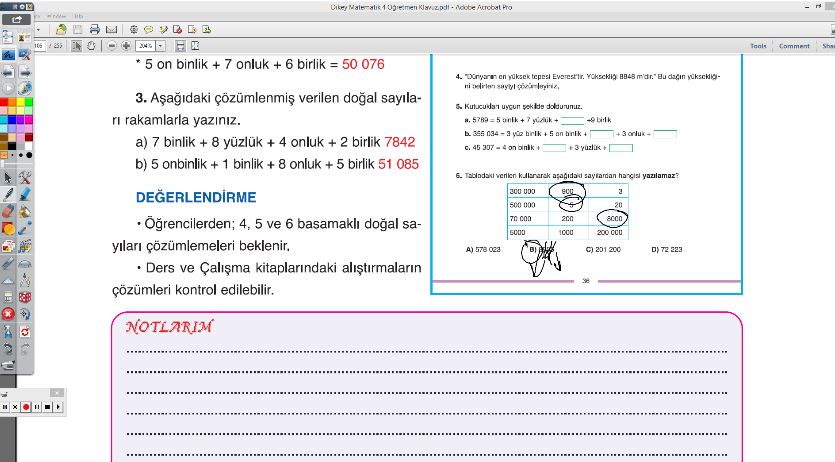Add a sticky note comment

[149, 29]
